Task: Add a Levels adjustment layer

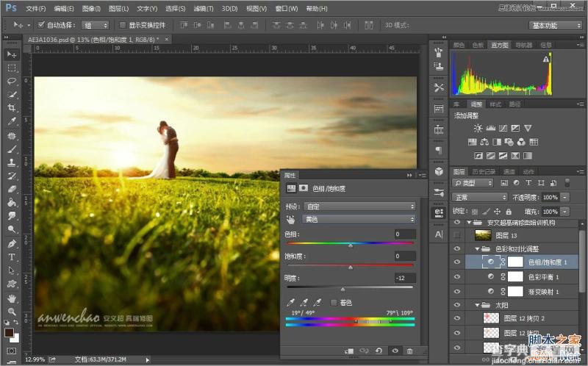Action: pyautogui.click(x=490, y=129)
